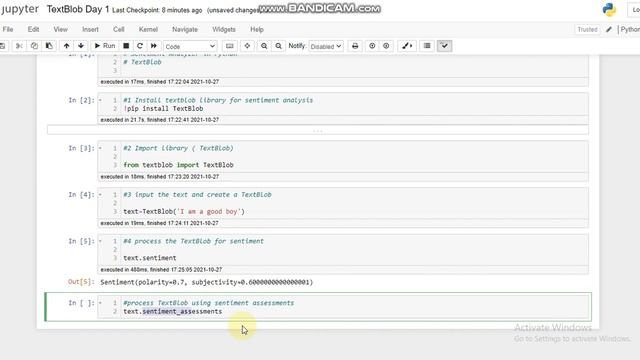Click the Last Checkpoint text

click(157, 10)
